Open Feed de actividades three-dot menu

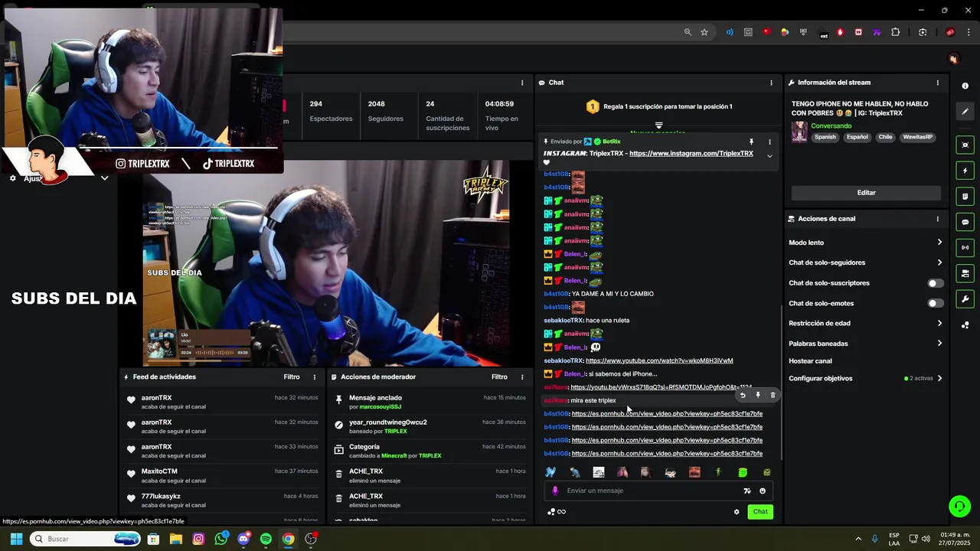314,377
